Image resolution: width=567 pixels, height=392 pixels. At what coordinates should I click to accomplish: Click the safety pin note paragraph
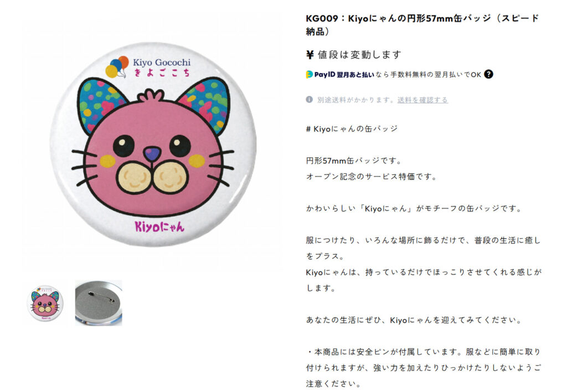point(424,368)
